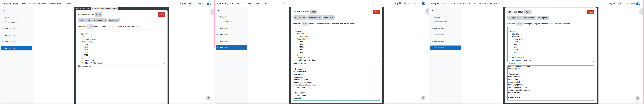This screenshot has width=644, height=104.
Task: Toggle Edit mode switch in right window
Action: point(638,3)
